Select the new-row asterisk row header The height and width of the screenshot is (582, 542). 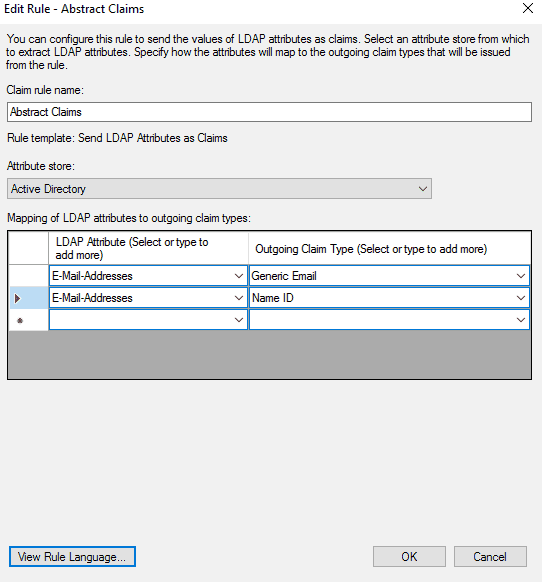pyautogui.click(x=29, y=320)
